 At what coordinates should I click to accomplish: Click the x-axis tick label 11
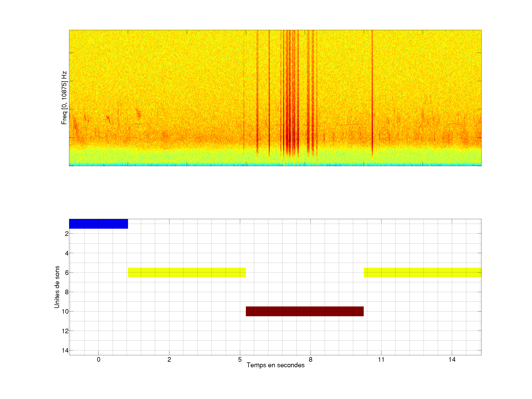pos(381,359)
